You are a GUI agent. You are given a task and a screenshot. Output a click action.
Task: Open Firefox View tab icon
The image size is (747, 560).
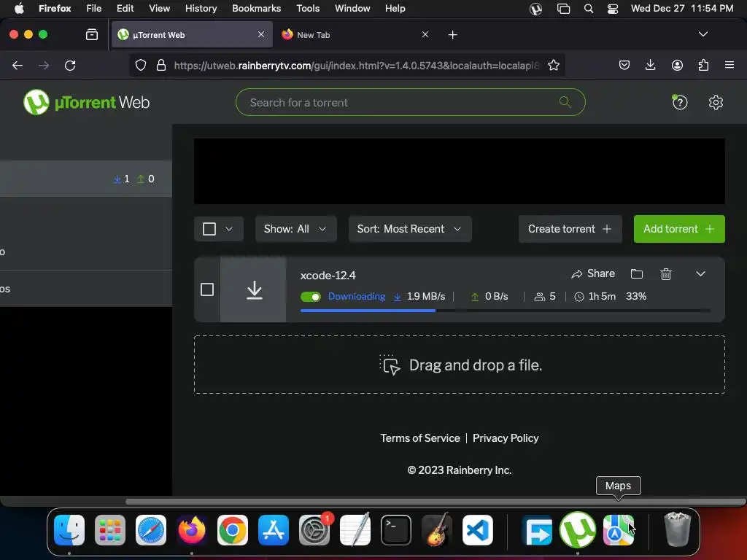[92, 35]
